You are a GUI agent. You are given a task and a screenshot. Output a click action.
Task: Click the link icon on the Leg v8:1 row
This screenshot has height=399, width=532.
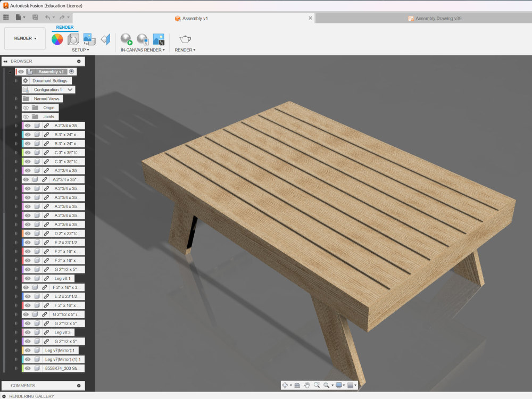click(46, 279)
